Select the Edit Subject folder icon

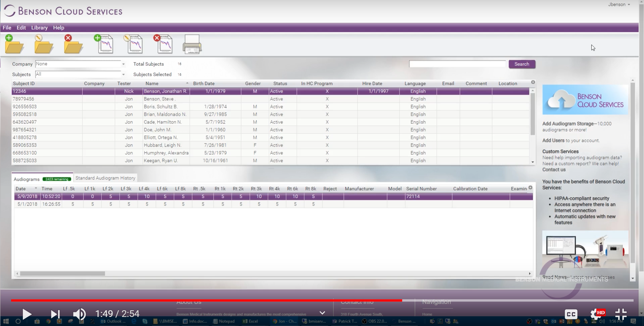click(x=44, y=45)
